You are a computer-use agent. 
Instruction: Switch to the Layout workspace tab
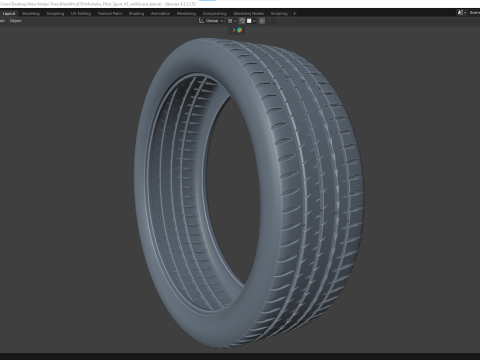point(9,14)
